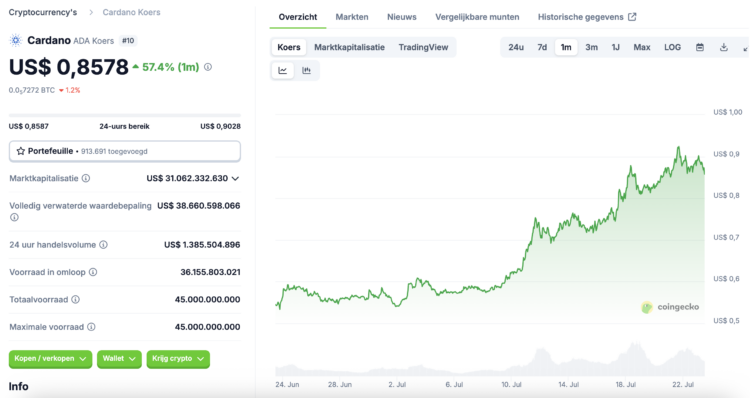Open the Kopen / verkopen dropdown
The width and height of the screenshot is (750, 398).
50,359
